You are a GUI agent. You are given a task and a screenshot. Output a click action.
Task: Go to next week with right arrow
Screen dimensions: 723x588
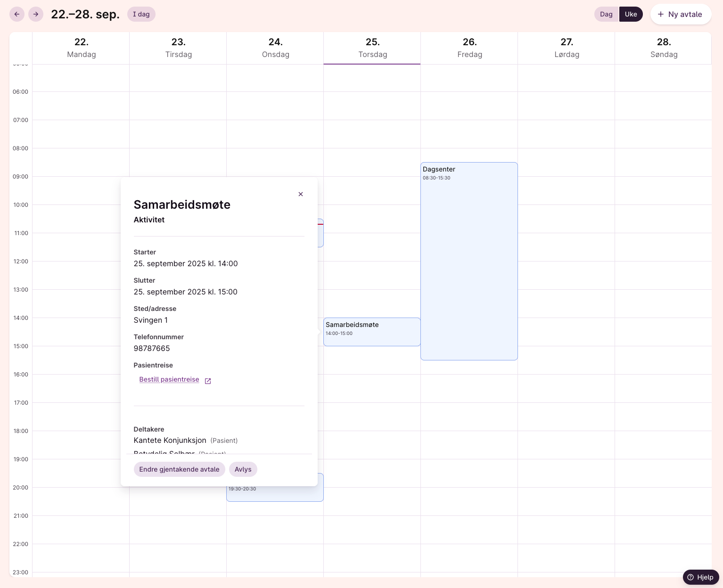36,14
